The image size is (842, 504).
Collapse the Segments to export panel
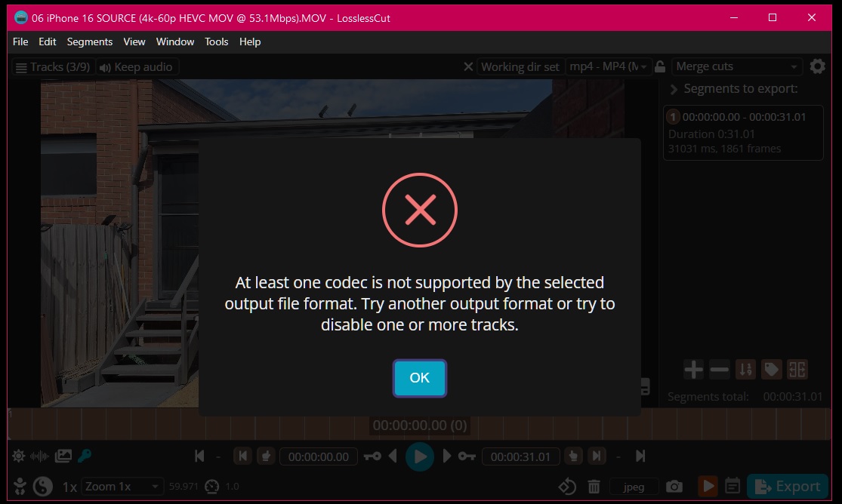[674, 89]
